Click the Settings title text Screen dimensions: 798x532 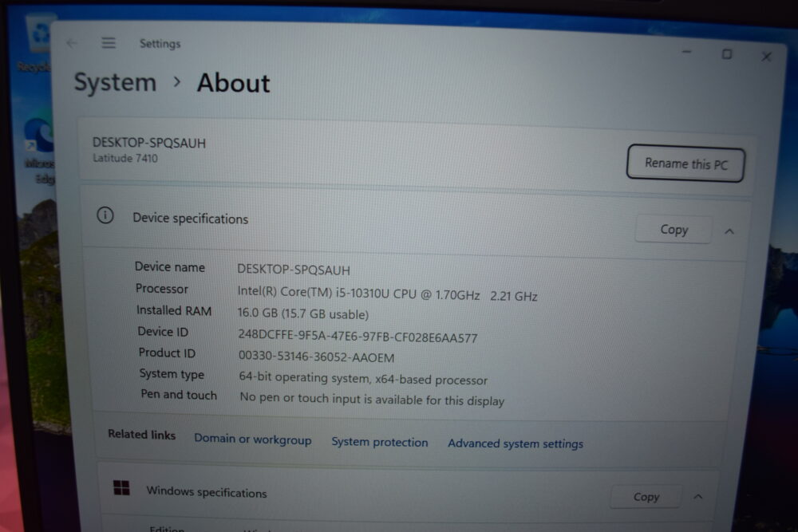click(x=160, y=44)
